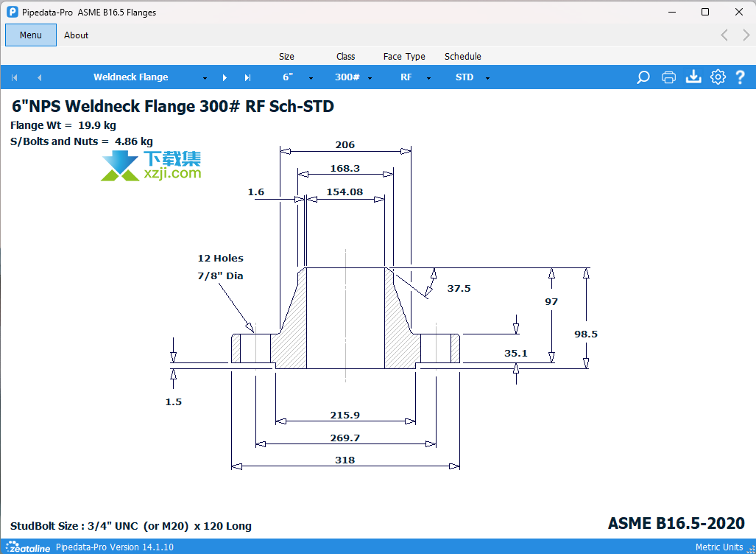The image size is (756, 554).
Task: Go to the next flange type
Action: pos(225,77)
